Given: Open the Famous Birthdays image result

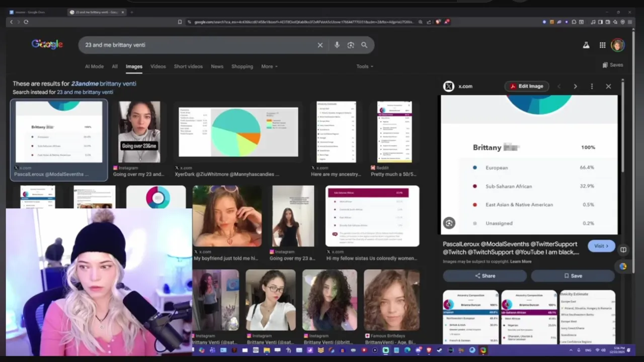Looking at the screenshot, I should pyautogui.click(x=391, y=300).
